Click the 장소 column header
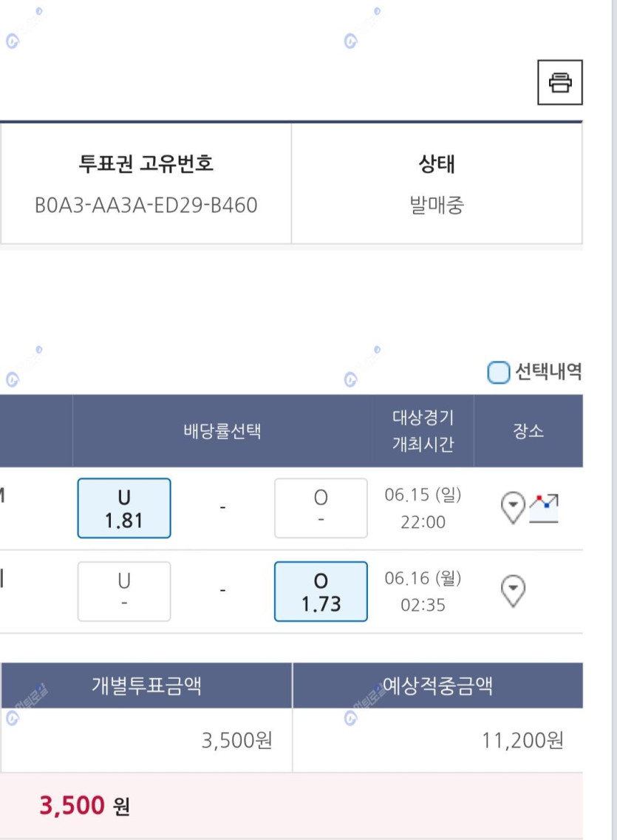This screenshot has height=840, width=617. (x=528, y=430)
